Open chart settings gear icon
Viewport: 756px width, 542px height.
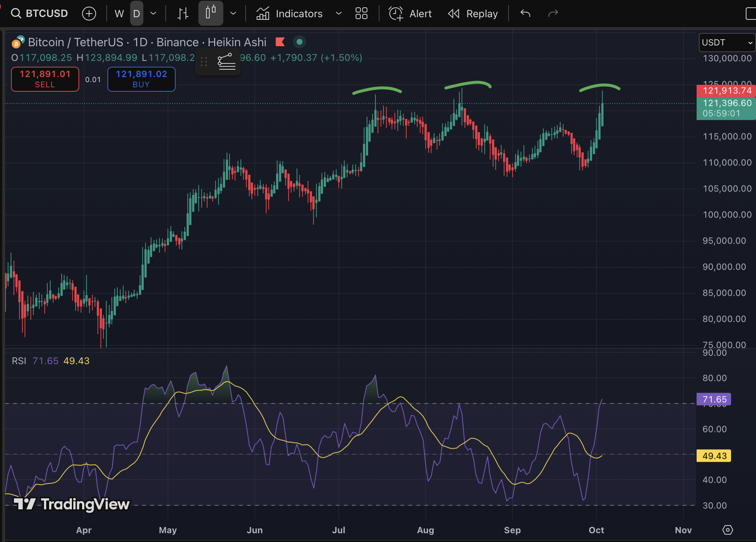pos(727,530)
